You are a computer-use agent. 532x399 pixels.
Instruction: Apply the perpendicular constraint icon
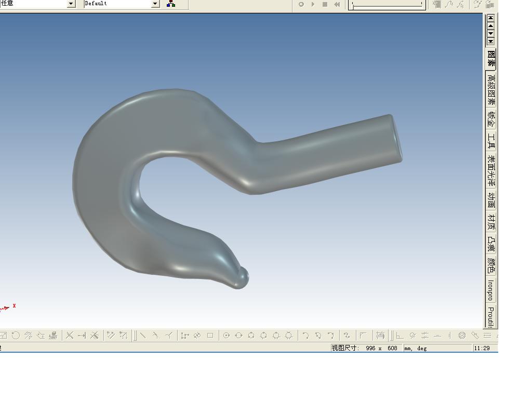[x=400, y=336]
